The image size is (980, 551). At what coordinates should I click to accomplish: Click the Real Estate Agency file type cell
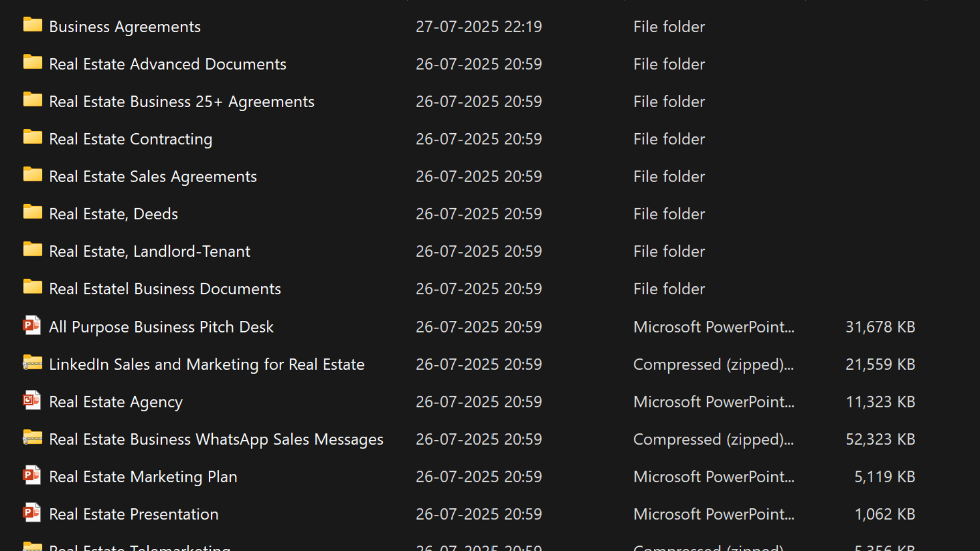click(x=713, y=402)
